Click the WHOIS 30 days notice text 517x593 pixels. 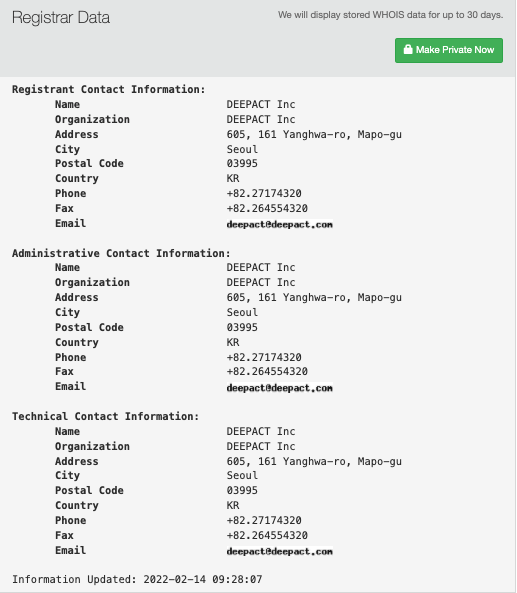[390, 15]
